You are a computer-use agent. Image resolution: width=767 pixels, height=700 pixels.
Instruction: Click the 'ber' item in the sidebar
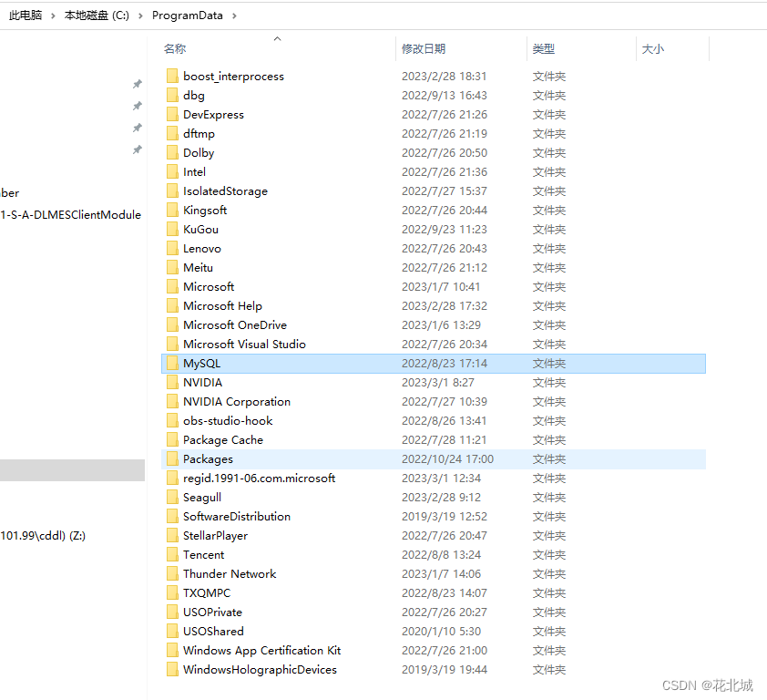(10, 193)
